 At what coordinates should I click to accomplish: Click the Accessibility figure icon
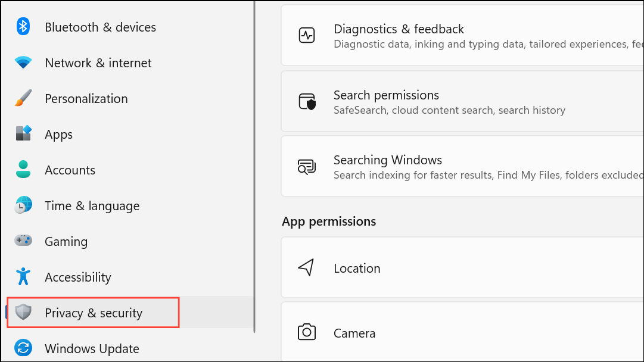(x=23, y=276)
